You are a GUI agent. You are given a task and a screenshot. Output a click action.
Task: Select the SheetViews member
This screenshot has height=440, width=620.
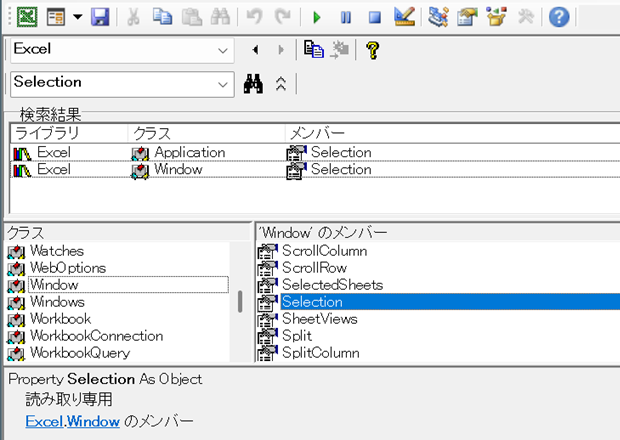(320, 319)
